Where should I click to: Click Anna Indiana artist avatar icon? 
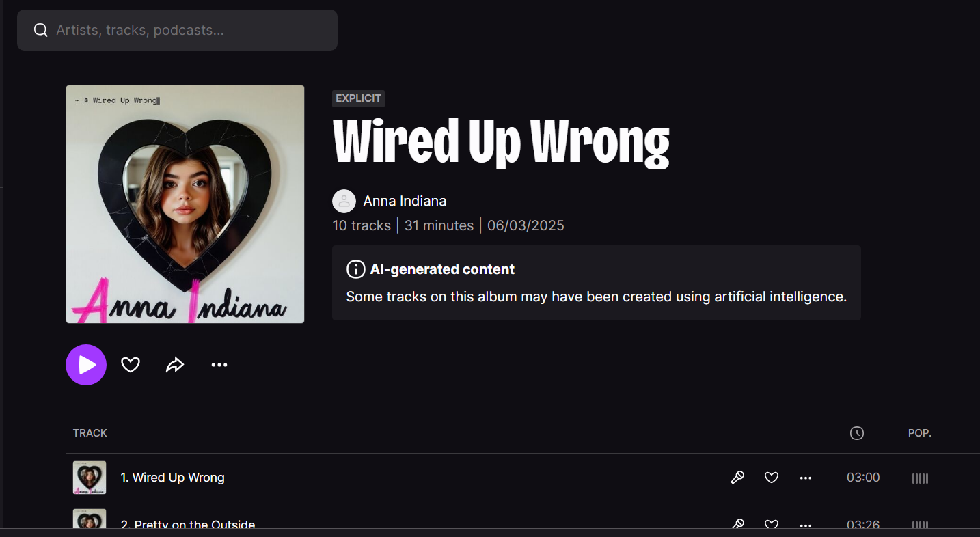pos(344,201)
